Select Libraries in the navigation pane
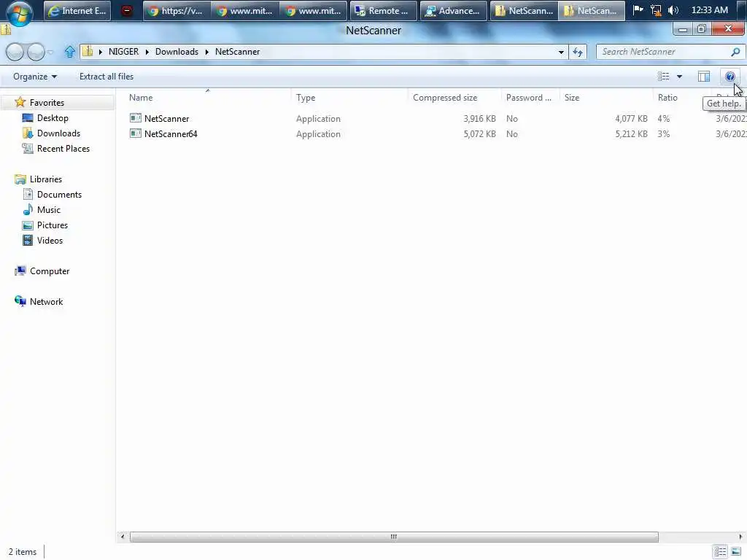Image resolution: width=747 pixels, height=560 pixels. 46,179
